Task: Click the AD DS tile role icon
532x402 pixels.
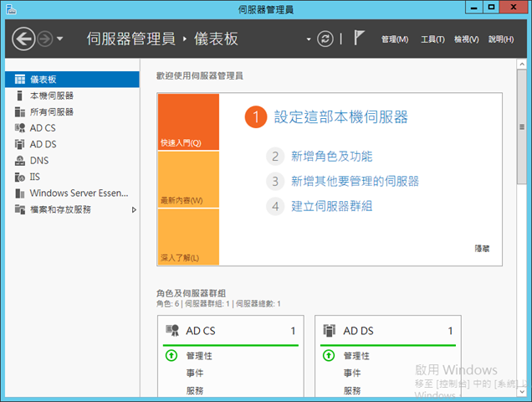Action: [329, 330]
